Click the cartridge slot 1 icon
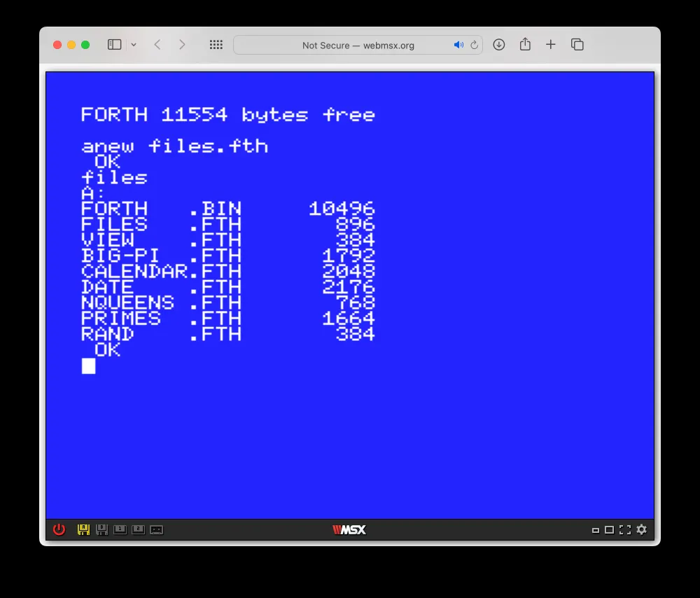The width and height of the screenshot is (700, 598). (x=120, y=530)
